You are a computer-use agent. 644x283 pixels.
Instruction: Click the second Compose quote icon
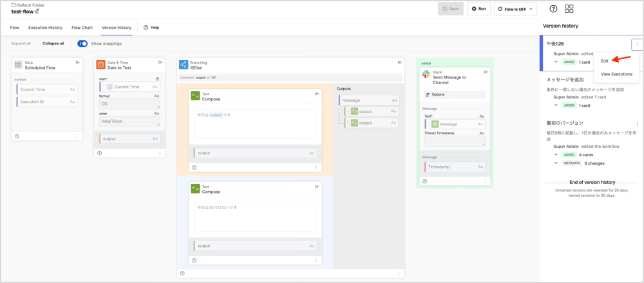(196, 188)
